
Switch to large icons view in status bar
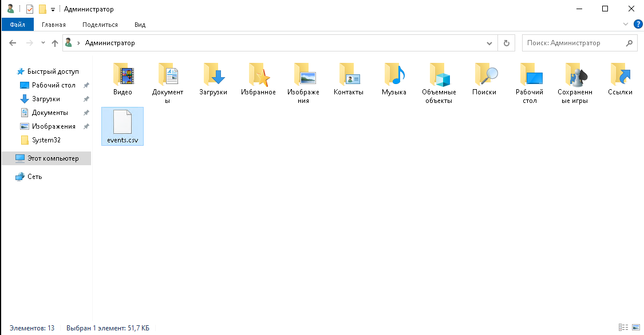point(636,328)
